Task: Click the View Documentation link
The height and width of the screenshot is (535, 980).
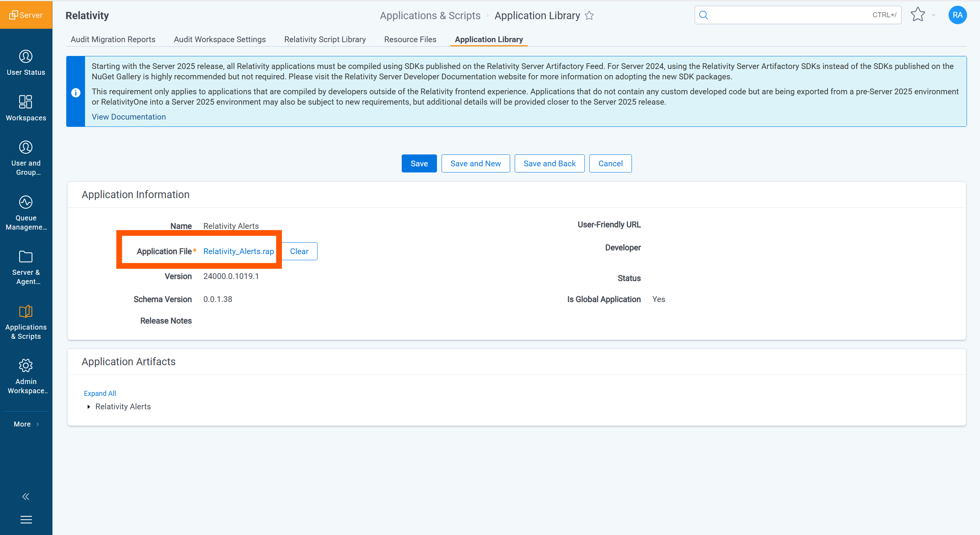Action: click(x=129, y=117)
